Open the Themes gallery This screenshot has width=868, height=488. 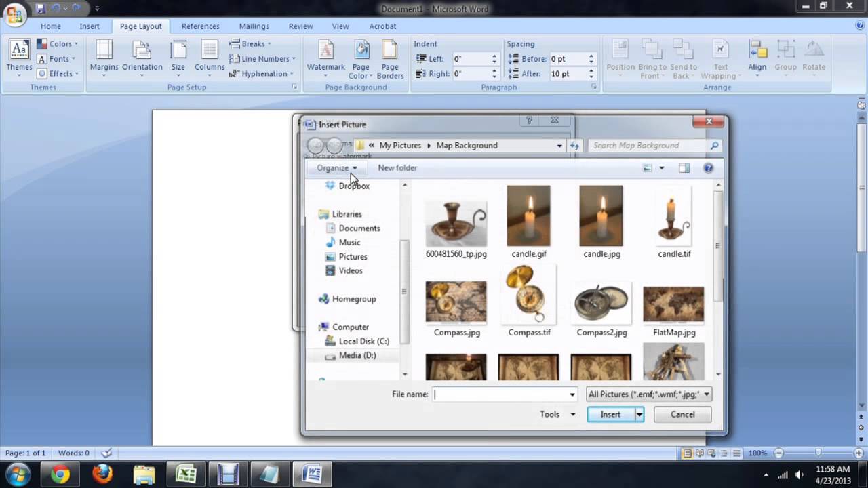click(x=19, y=56)
